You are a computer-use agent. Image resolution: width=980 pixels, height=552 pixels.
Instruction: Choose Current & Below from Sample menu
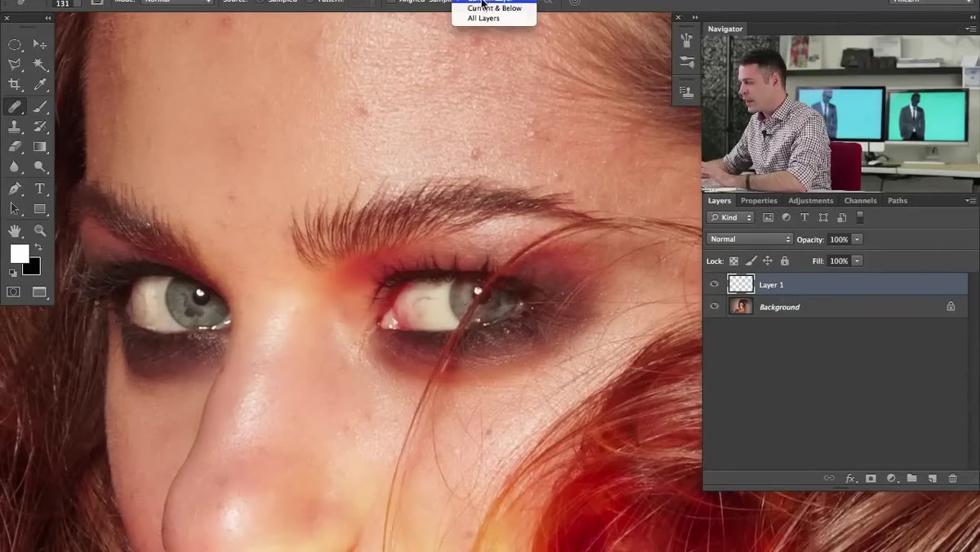coord(494,8)
